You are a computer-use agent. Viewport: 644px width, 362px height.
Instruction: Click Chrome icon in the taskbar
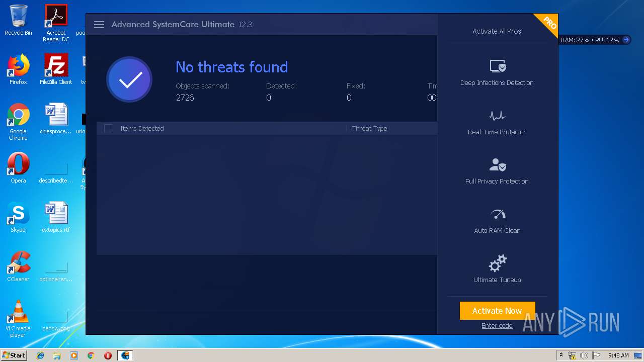91,355
